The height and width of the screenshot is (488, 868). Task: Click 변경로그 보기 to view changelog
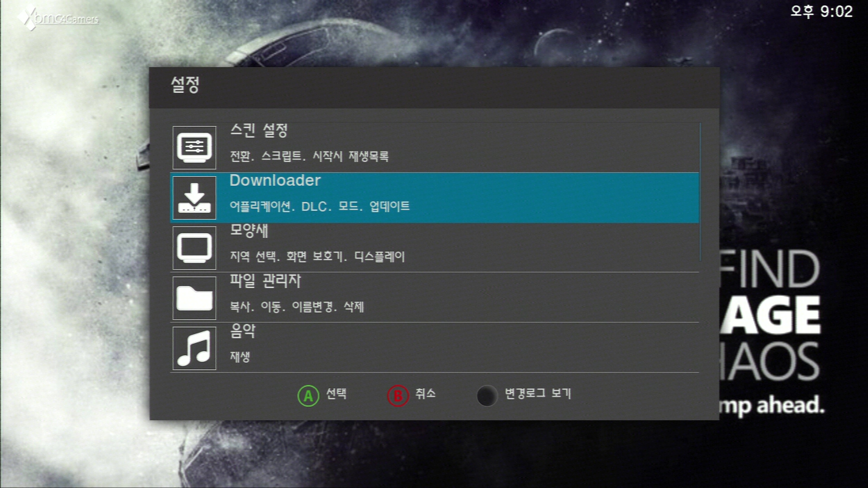[x=538, y=394]
